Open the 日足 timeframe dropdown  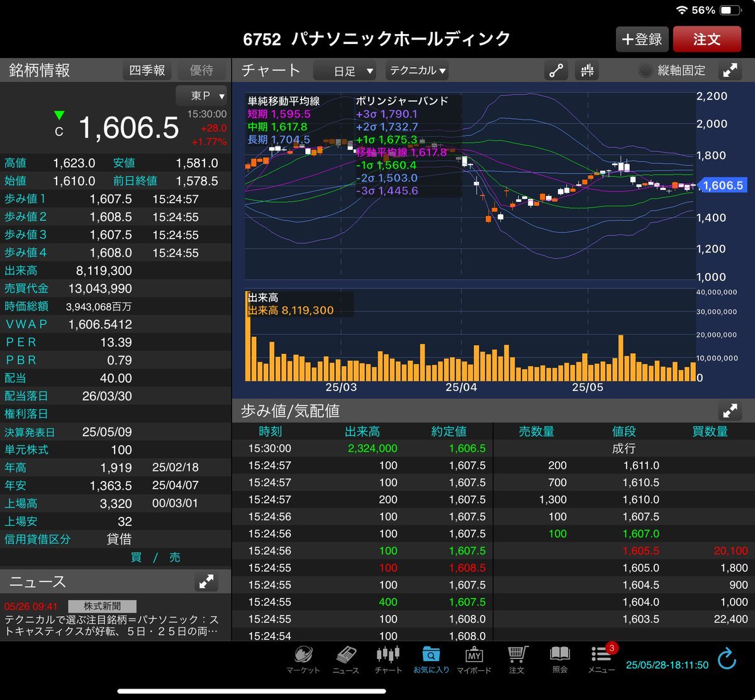[x=345, y=71]
